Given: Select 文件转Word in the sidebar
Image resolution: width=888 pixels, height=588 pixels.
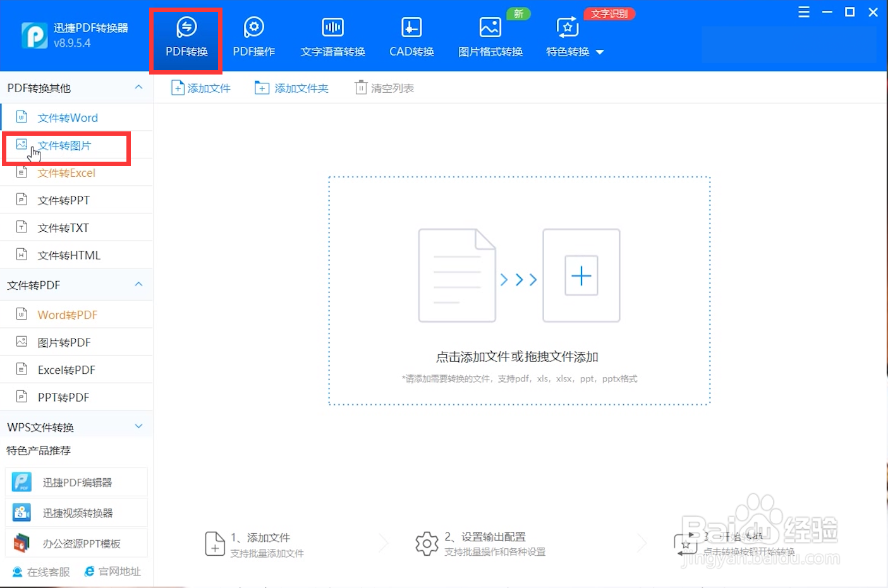Looking at the screenshot, I should 68,117.
